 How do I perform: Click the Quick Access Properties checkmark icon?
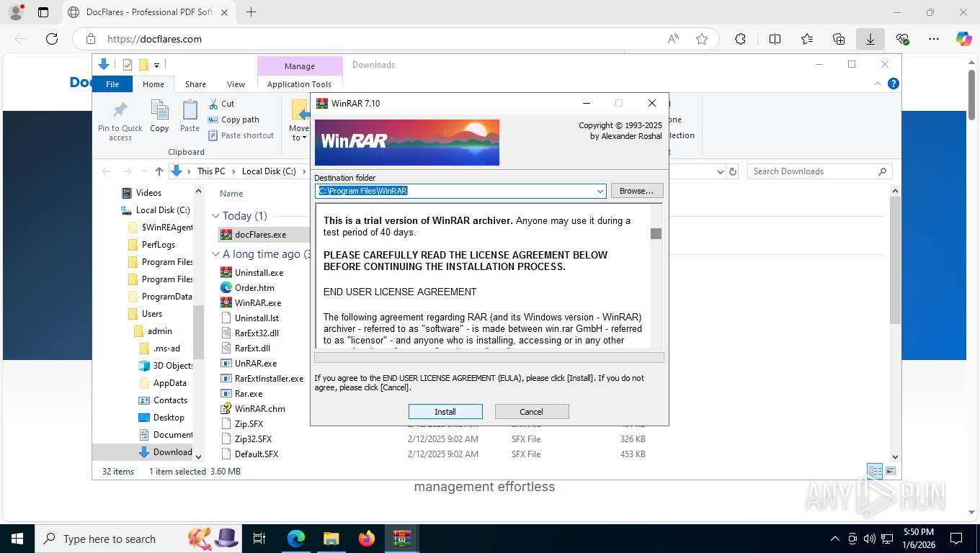(128, 65)
